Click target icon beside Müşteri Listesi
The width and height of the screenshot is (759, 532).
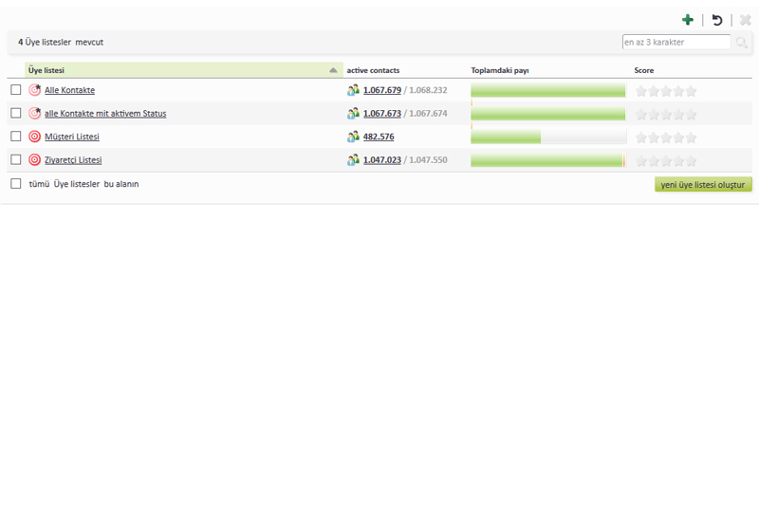point(35,137)
